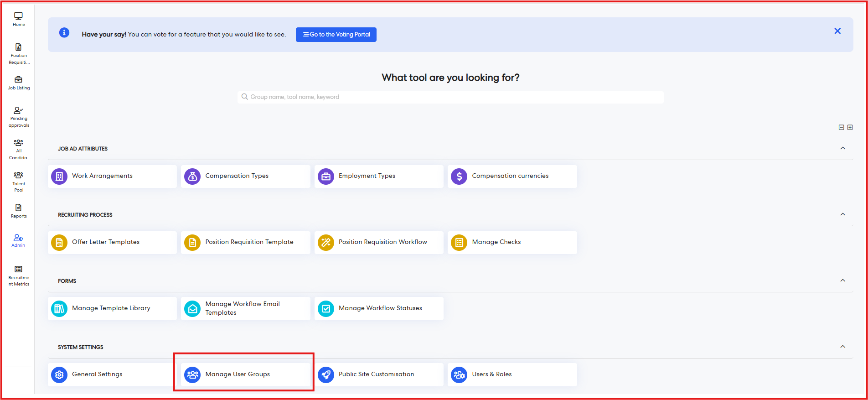Open All Candidates sidebar icon

pos(19,149)
